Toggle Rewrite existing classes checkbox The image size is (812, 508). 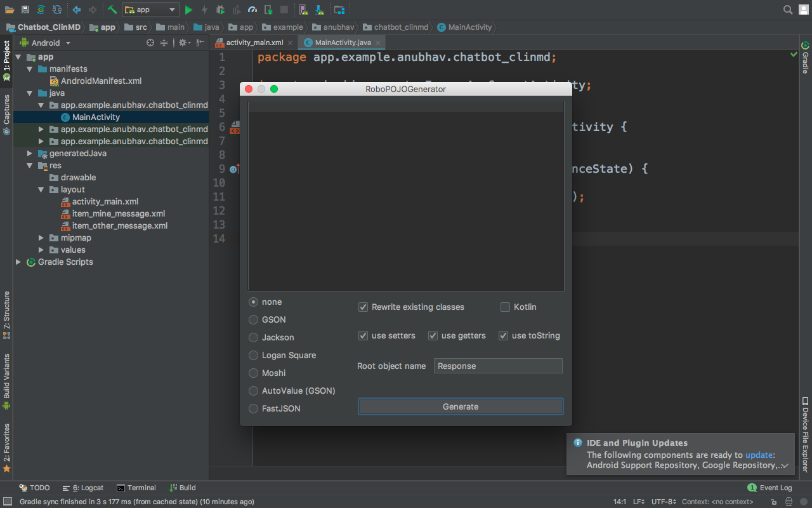click(x=363, y=307)
